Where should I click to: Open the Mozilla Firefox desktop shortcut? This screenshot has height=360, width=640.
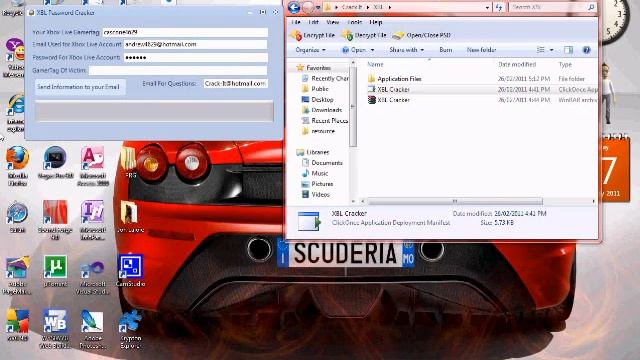(18, 166)
